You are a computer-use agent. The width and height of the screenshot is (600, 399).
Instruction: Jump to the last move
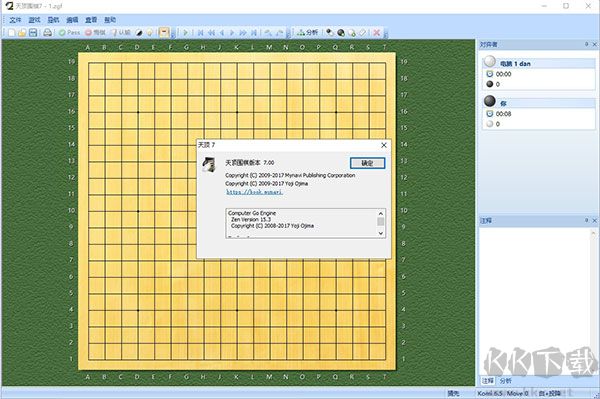point(254,33)
